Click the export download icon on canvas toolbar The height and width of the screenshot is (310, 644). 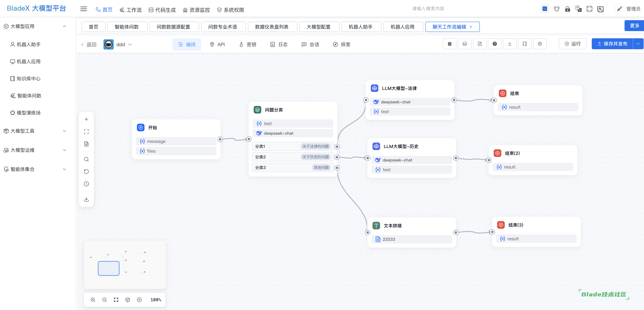point(86,199)
